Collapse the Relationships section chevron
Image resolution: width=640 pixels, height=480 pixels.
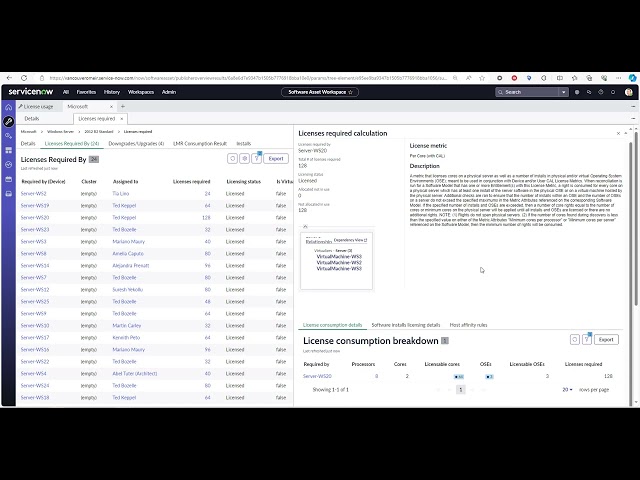tap(305, 226)
